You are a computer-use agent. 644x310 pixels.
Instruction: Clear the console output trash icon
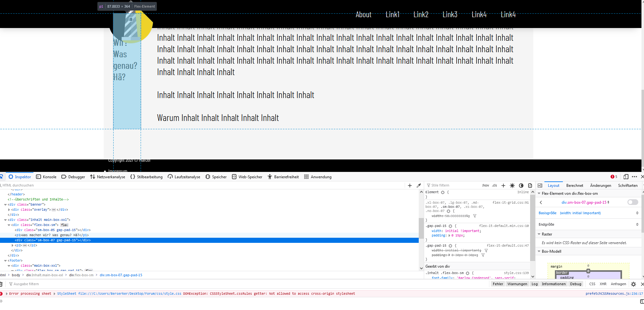[1, 284]
